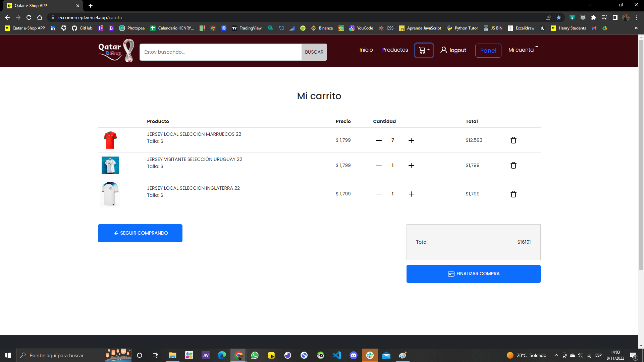This screenshot has width=644, height=362.
Task: Open the Uruguay jersey thumbnail image
Action: click(x=110, y=165)
